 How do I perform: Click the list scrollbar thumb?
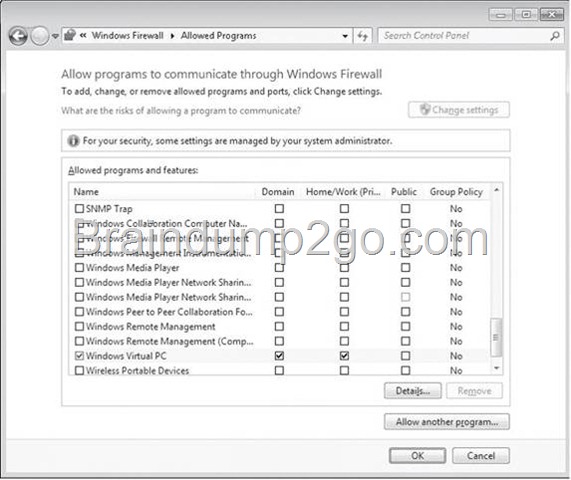tap(496, 337)
